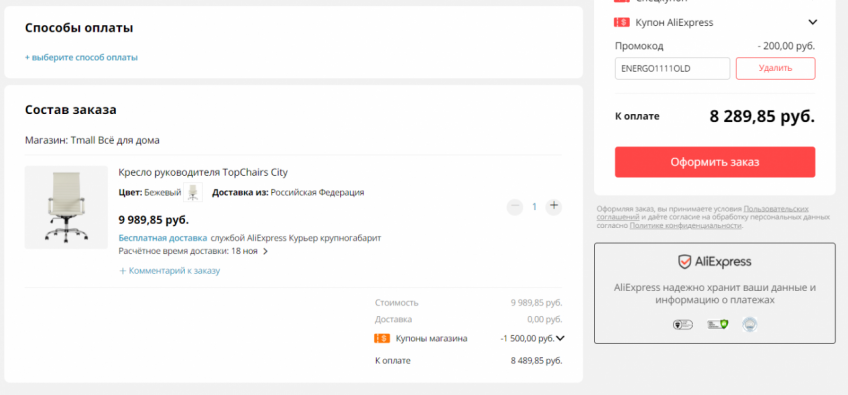848x395 pixels.
Task: Add a Комментарий к заказу
Action: (169, 271)
